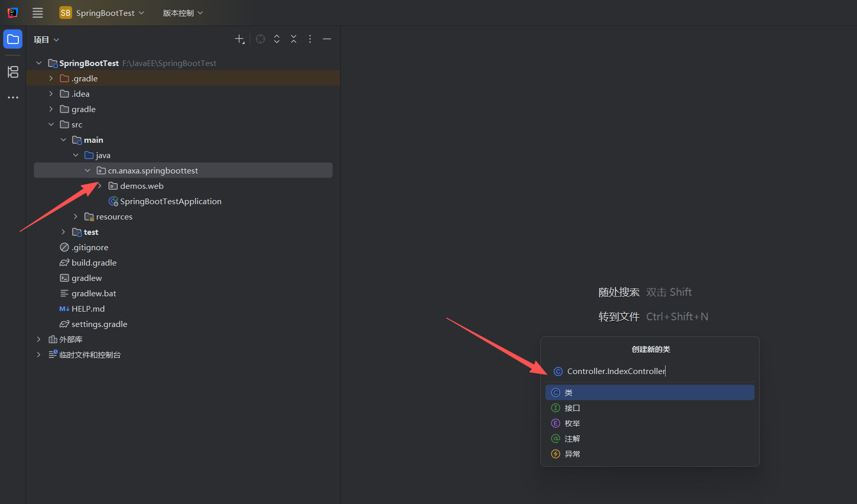The height and width of the screenshot is (504, 857).
Task: Click the new file plus icon
Action: coord(239,39)
